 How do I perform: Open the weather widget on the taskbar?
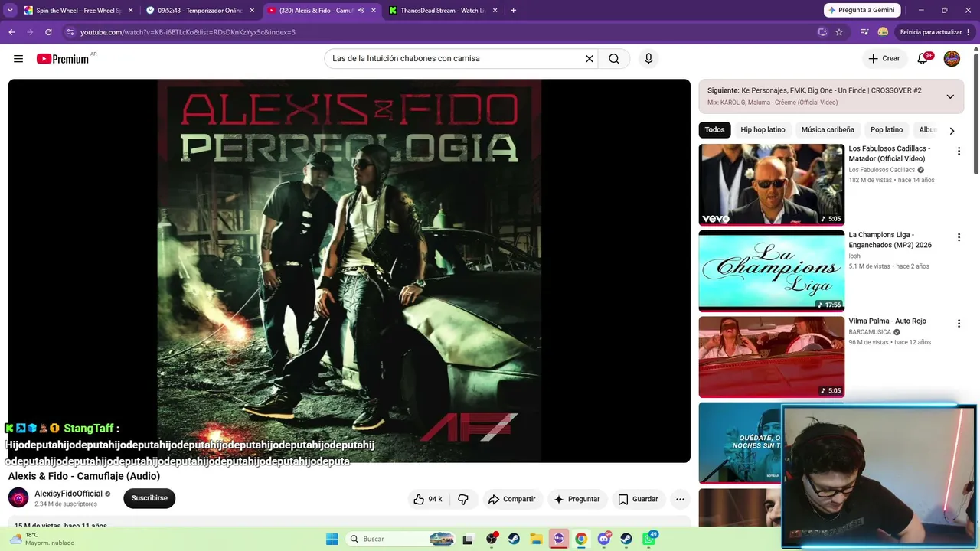click(42, 539)
